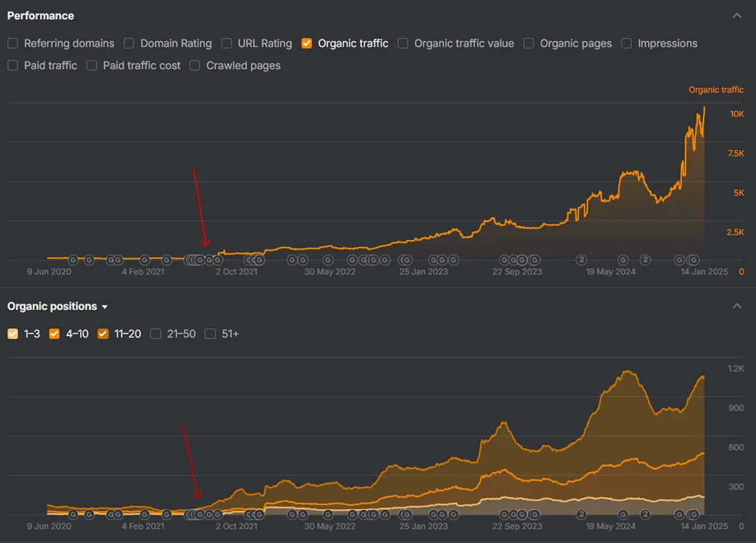
Task: Click the Performance section heading
Action: pos(41,16)
